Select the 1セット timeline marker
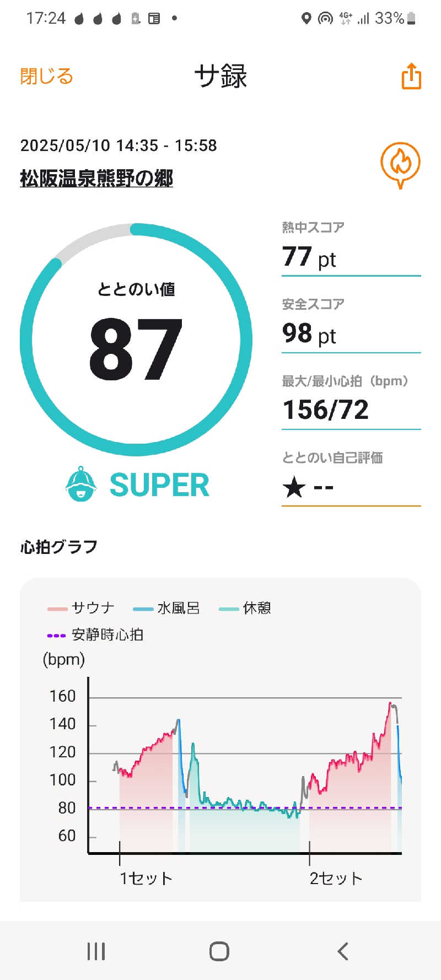 (x=146, y=878)
